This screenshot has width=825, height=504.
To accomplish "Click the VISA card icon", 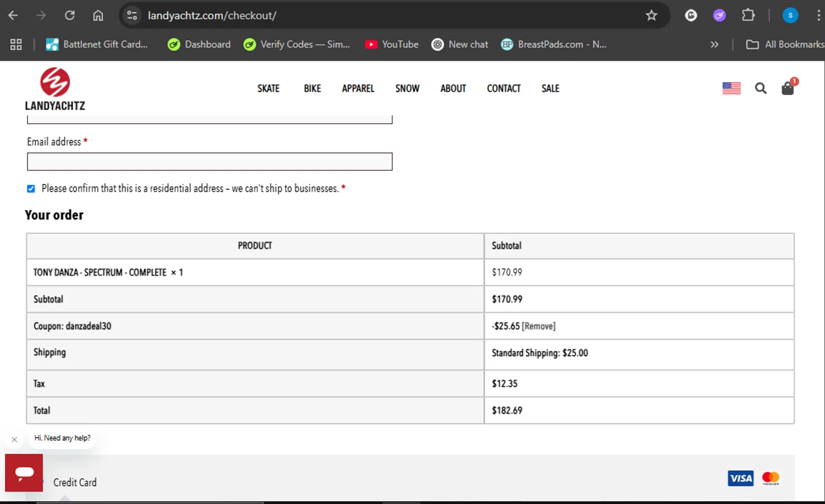I will tap(741, 478).
